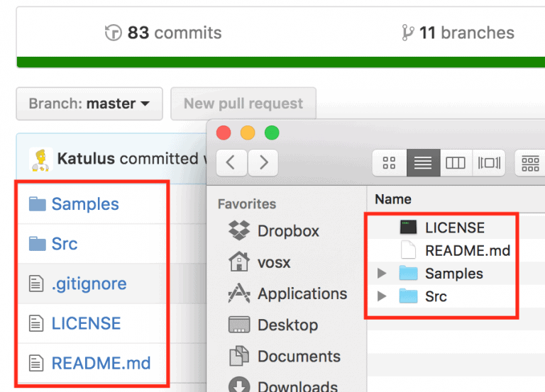
Task: Click the Src folder icon on GitHub
Action: (37, 244)
